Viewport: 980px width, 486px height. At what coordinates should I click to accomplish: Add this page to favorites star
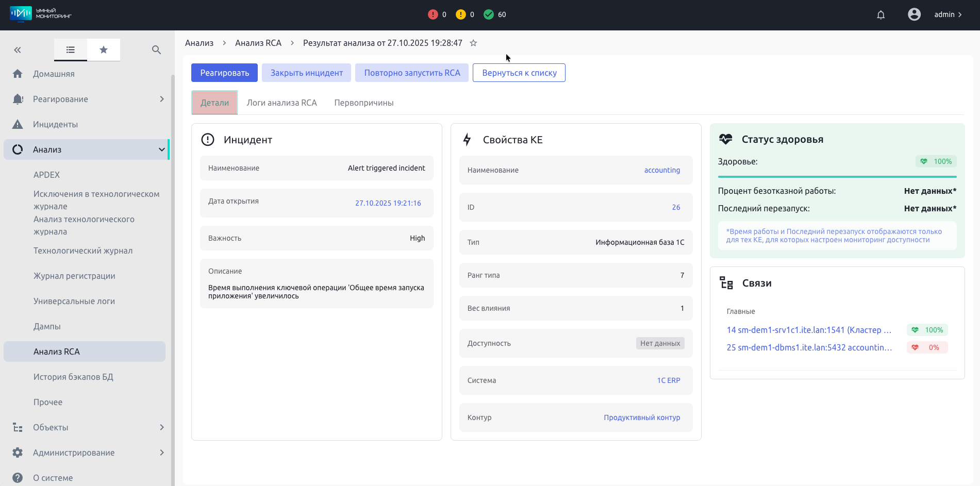pyautogui.click(x=473, y=43)
